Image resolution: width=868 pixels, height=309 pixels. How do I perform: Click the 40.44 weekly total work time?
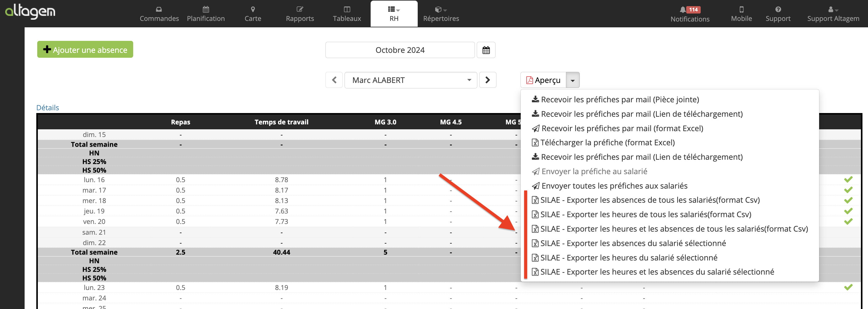point(281,252)
